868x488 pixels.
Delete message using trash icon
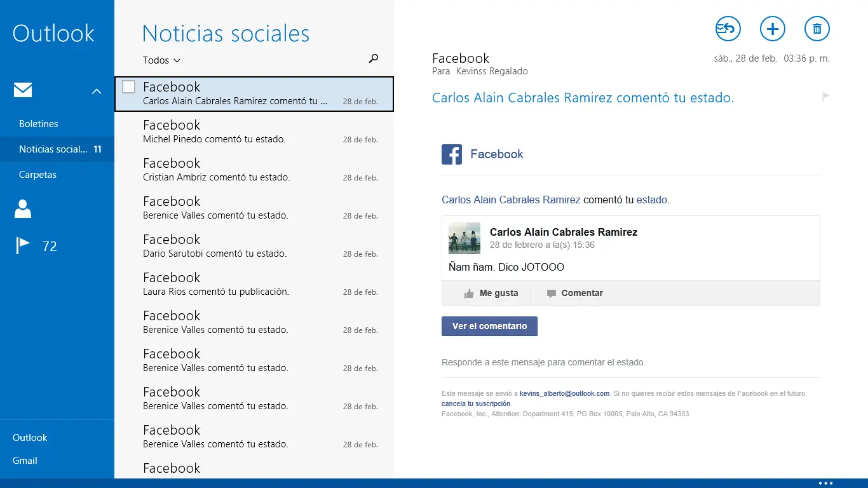[817, 29]
